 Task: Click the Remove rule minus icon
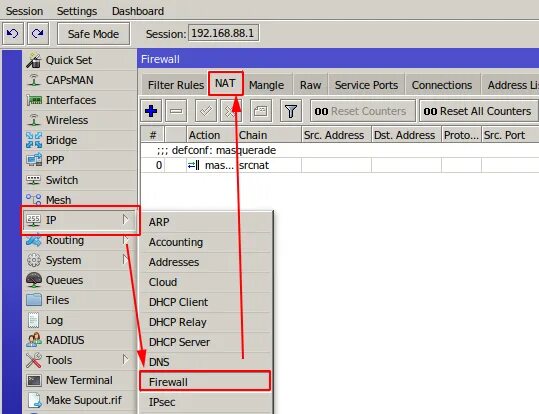coord(176,111)
